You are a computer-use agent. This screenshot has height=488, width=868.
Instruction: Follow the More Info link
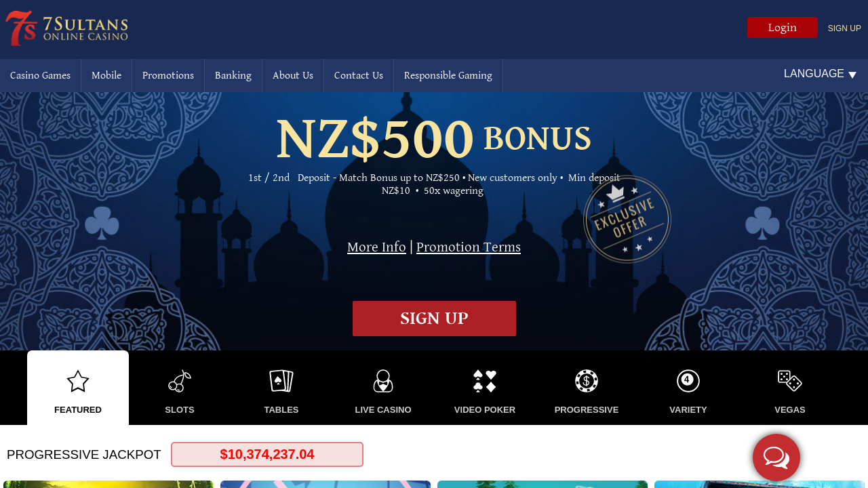[376, 247]
